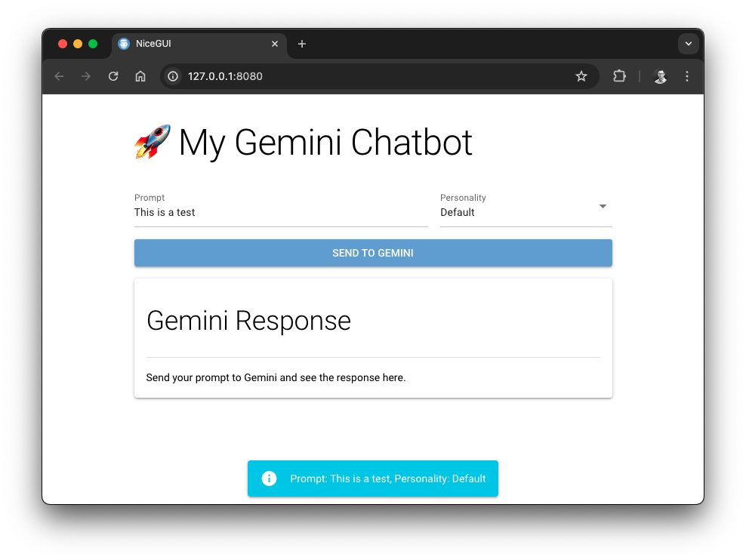The height and width of the screenshot is (560, 746).
Task: Reload the page with refresh icon
Action: 113,76
